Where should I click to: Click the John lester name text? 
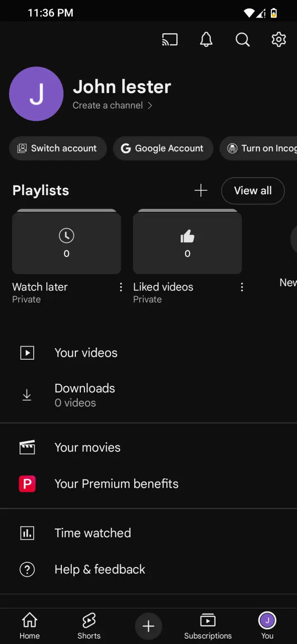(122, 87)
